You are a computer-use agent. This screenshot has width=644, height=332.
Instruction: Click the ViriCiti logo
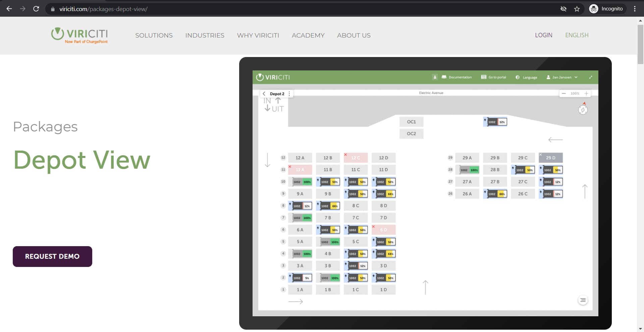click(x=79, y=35)
